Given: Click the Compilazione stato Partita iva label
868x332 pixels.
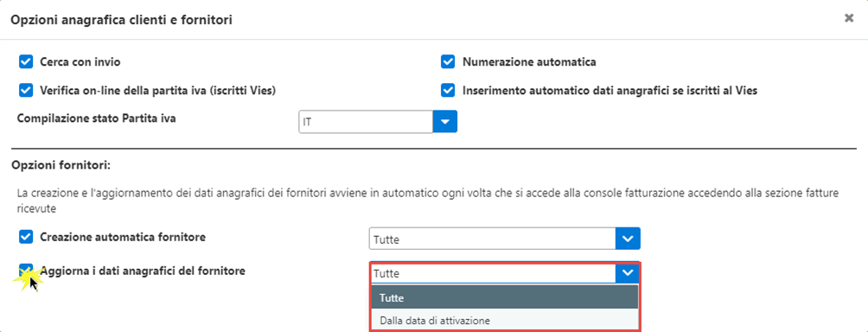Looking at the screenshot, I should pyautogui.click(x=97, y=118).
